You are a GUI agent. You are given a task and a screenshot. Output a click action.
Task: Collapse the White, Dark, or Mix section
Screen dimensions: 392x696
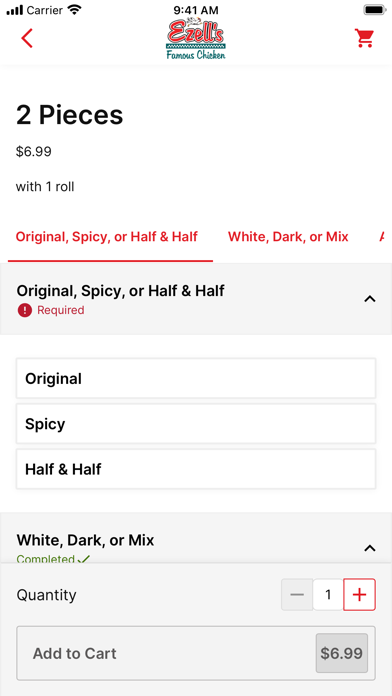(370, 548)
